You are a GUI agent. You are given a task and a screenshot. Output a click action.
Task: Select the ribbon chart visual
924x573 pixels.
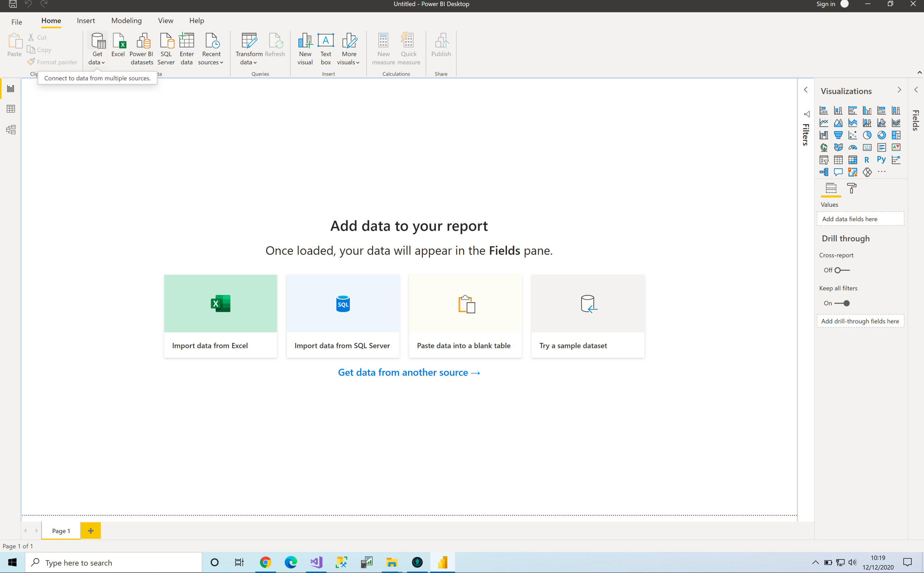[x=896, y=123]
